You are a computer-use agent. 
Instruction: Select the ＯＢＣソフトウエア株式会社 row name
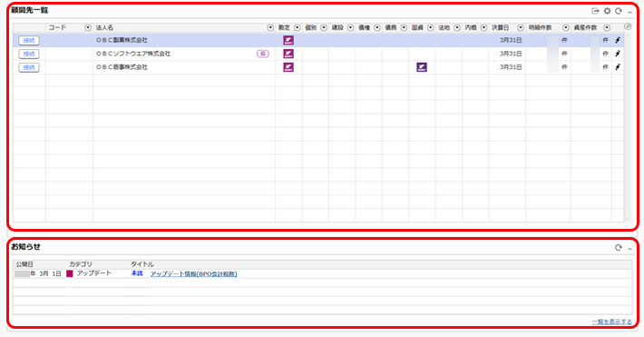tap(133, 54)
